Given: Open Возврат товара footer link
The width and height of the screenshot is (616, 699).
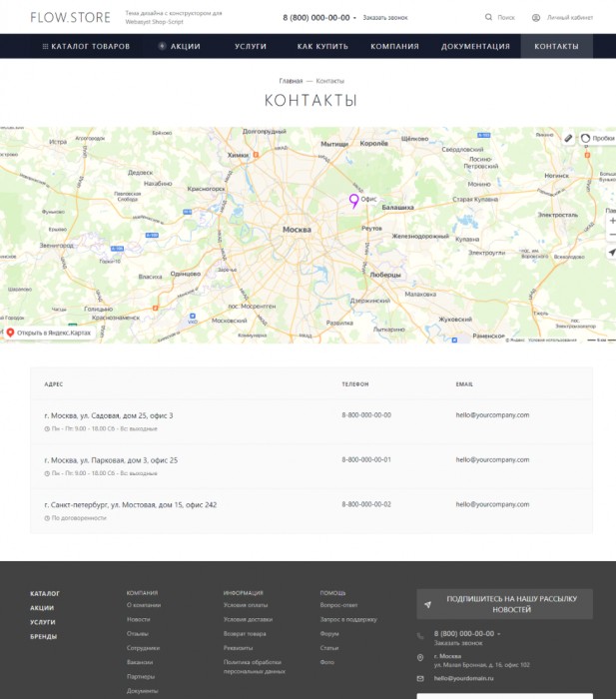Looking at the screenshot, I should tap(245, 633).
